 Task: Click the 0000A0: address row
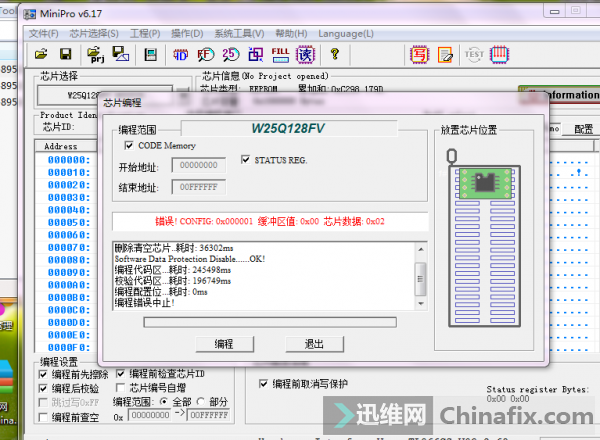point(68,285)
